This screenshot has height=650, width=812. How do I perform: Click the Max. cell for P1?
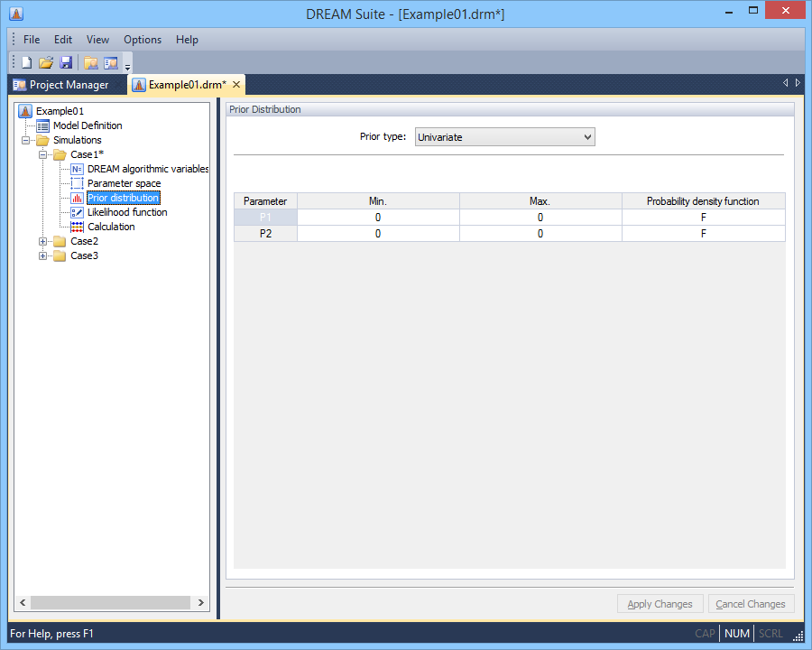[x=540, y=218]
